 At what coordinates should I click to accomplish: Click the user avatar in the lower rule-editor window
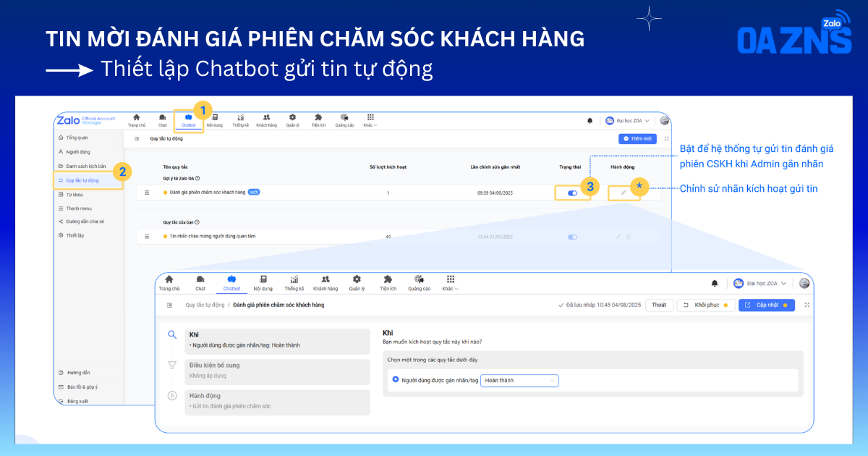804,284
